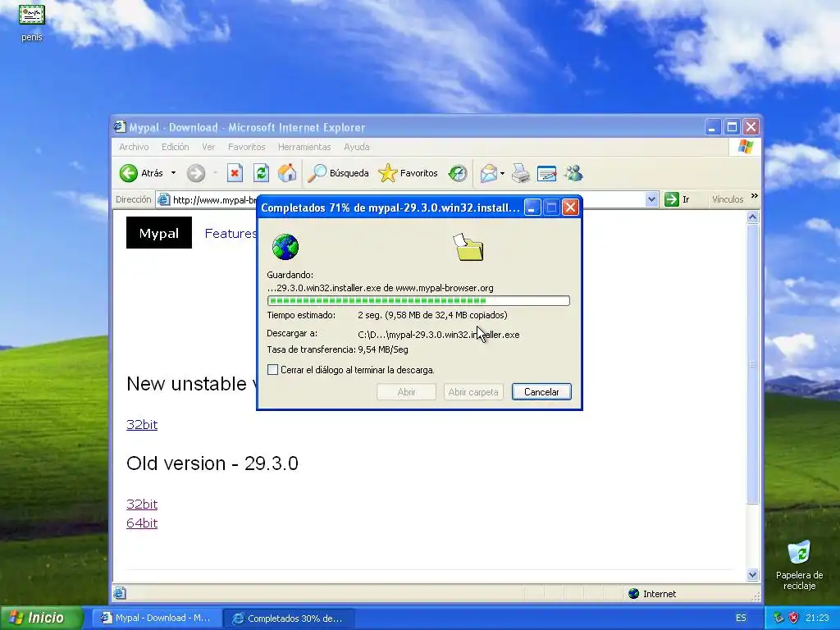Select the Papelera de reciclaje desktop icon
Image resolution: width=840 pixels, height=630 pixels.
[799, 564]
